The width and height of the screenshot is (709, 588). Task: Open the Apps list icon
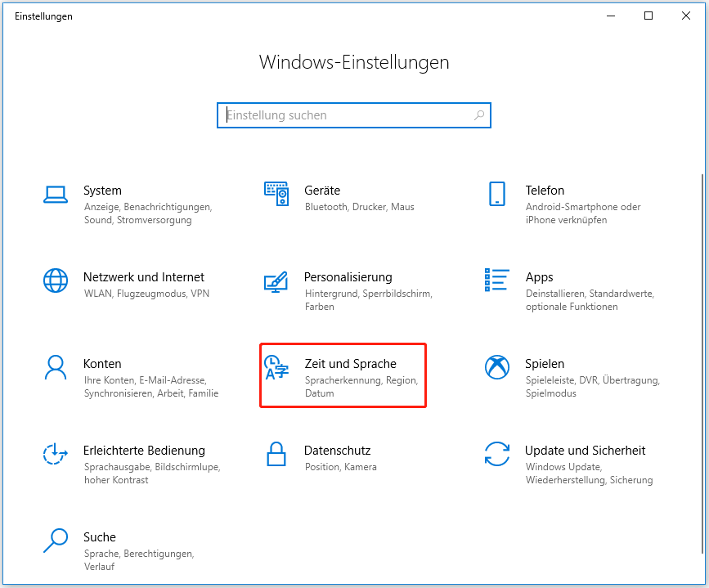coord(497,280)
